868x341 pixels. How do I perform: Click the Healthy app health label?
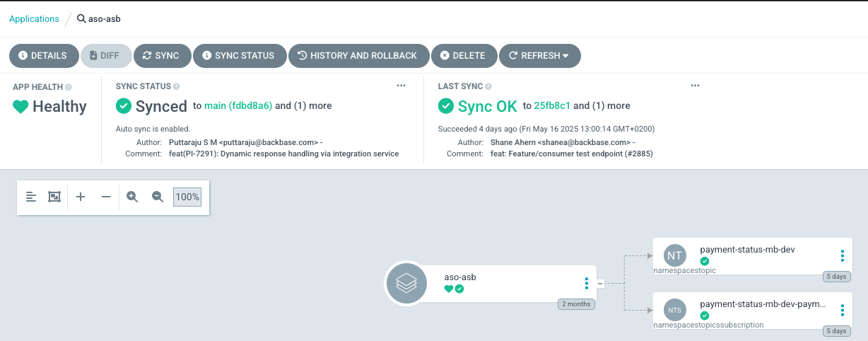(x=59, y=107)
